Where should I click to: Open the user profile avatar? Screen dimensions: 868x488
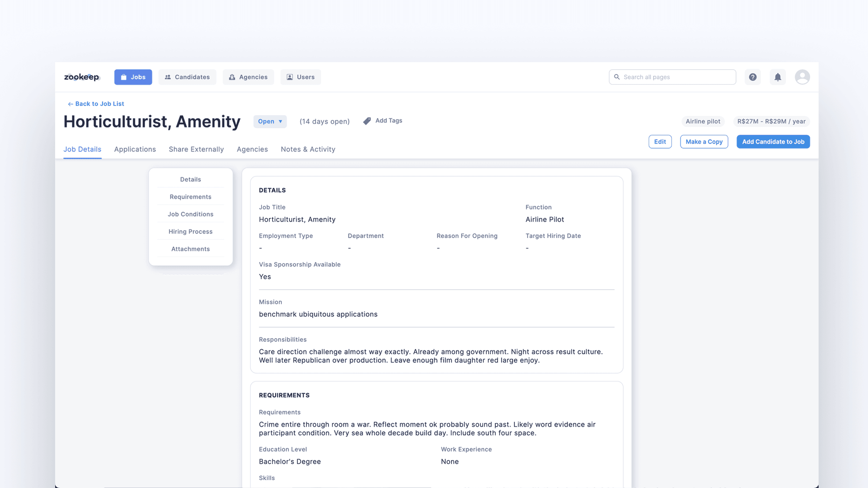[802, 77]
